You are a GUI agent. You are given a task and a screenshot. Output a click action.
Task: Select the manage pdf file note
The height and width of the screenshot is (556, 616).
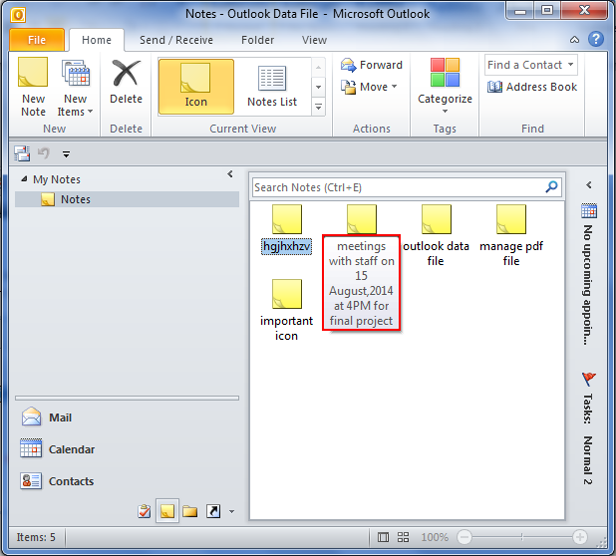pos(511,236)
